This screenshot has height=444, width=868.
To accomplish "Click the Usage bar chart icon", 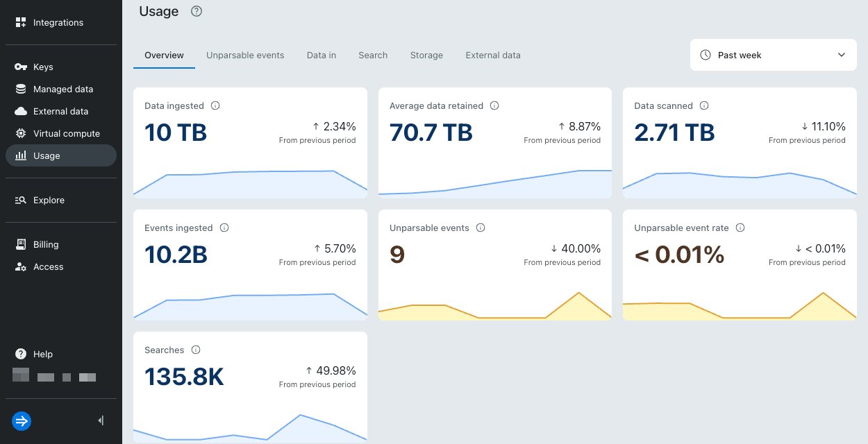I will (21, 155).
